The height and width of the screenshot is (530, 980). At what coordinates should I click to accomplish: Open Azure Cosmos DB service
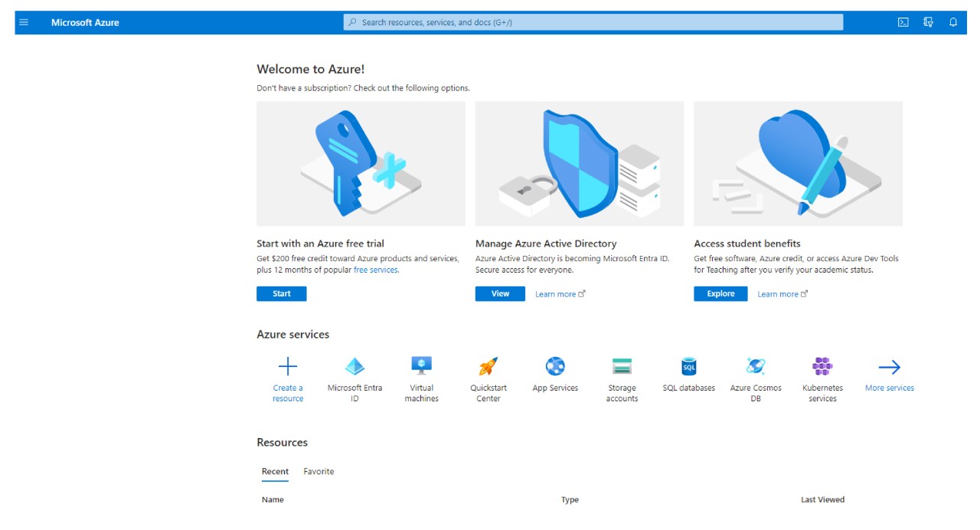756,366
